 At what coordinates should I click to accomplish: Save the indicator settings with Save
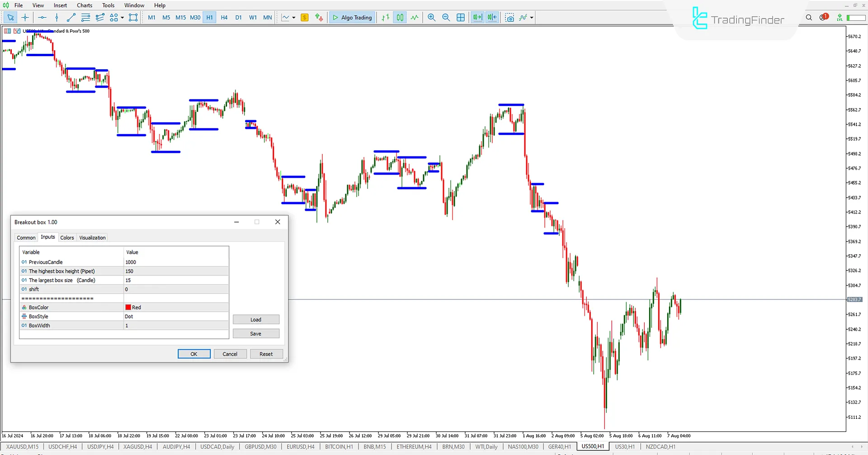tap(256, 333)
